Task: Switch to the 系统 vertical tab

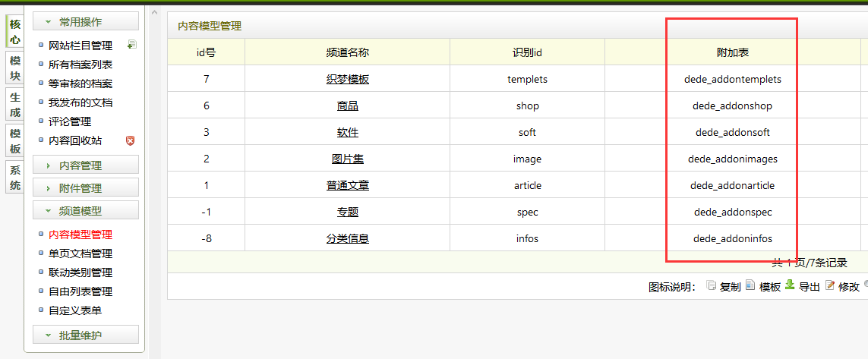Action: pos(14,178)
